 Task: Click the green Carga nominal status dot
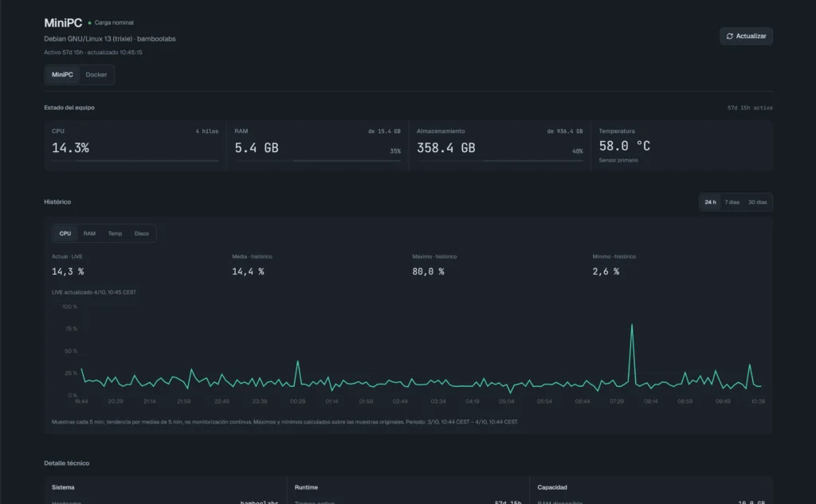click(x=89, y=23)
